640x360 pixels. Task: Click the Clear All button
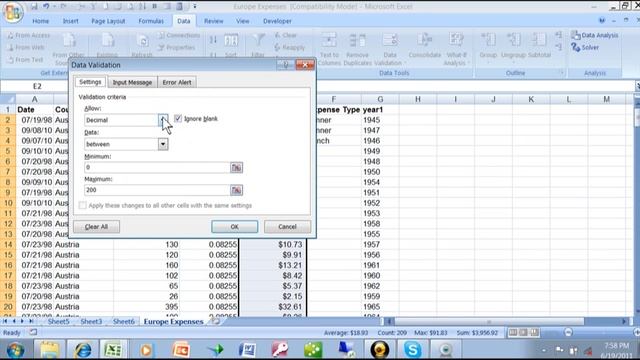point(96,227)
